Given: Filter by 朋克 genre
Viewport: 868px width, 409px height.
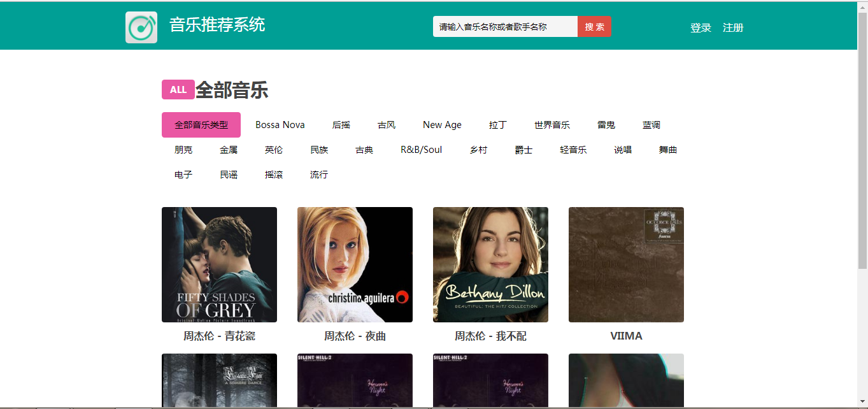Looking at the screenshot, I should click(183, 150).
